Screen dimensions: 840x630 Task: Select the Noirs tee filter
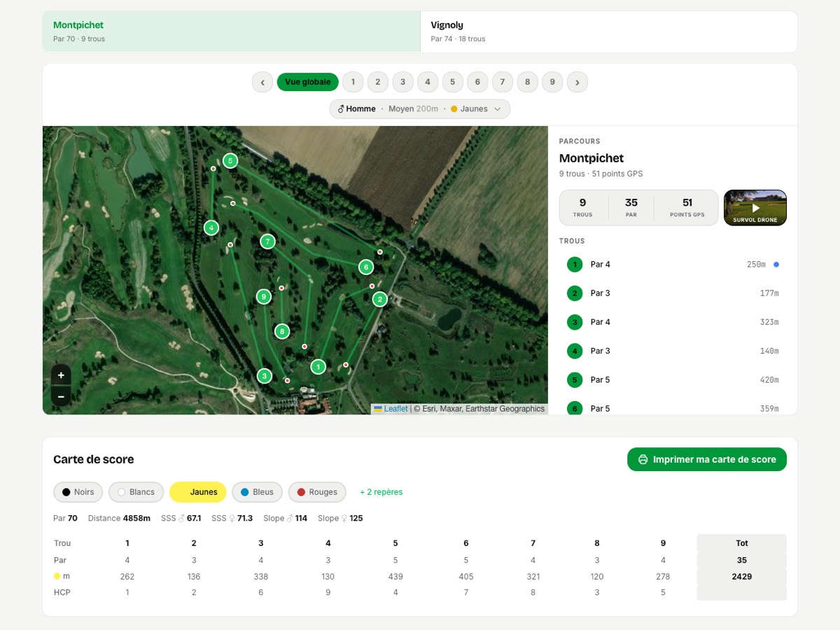point(78,492)
